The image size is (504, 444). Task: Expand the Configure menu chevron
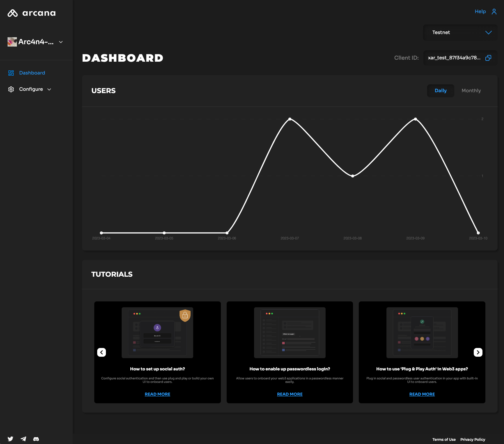pyautogui.click(x=49, y=89)
